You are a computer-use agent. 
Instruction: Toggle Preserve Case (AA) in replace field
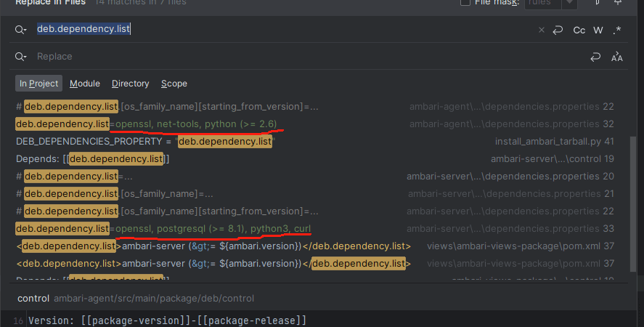pos(617,57)
